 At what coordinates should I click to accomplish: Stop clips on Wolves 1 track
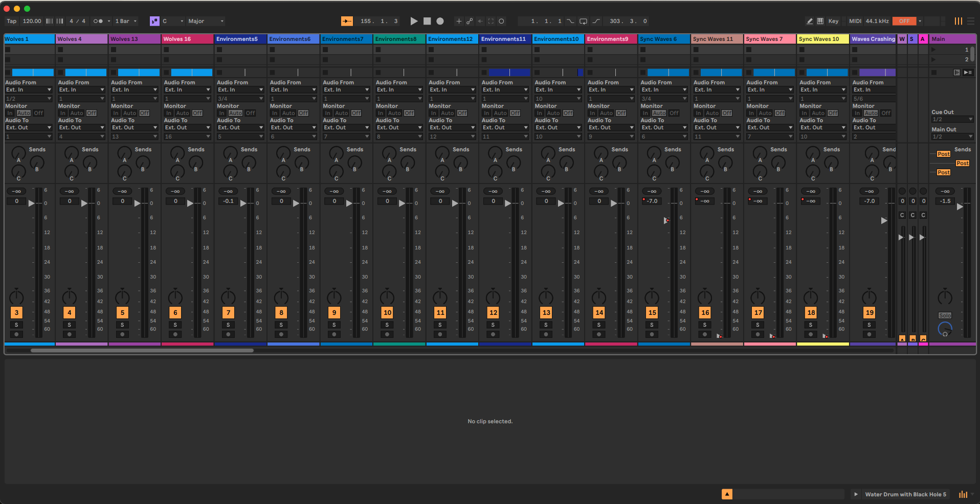click(x=8, y=73)
